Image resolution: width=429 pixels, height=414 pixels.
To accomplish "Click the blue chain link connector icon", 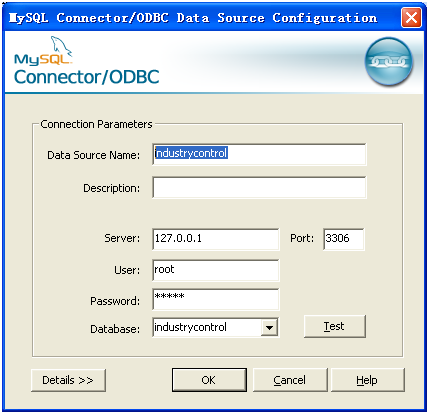I will coord(389,62).
